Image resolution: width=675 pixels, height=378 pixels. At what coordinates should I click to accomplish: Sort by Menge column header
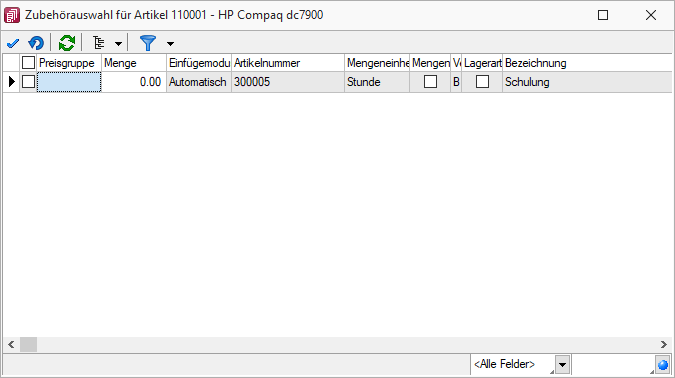coord(134,63)
